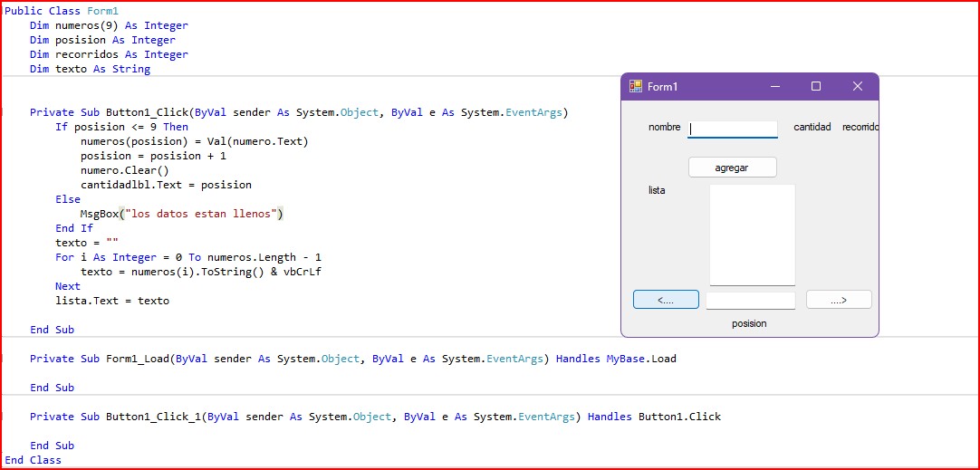Click the next "....>" button
Screen dimensions: 980x470
[x=839, y=300]
